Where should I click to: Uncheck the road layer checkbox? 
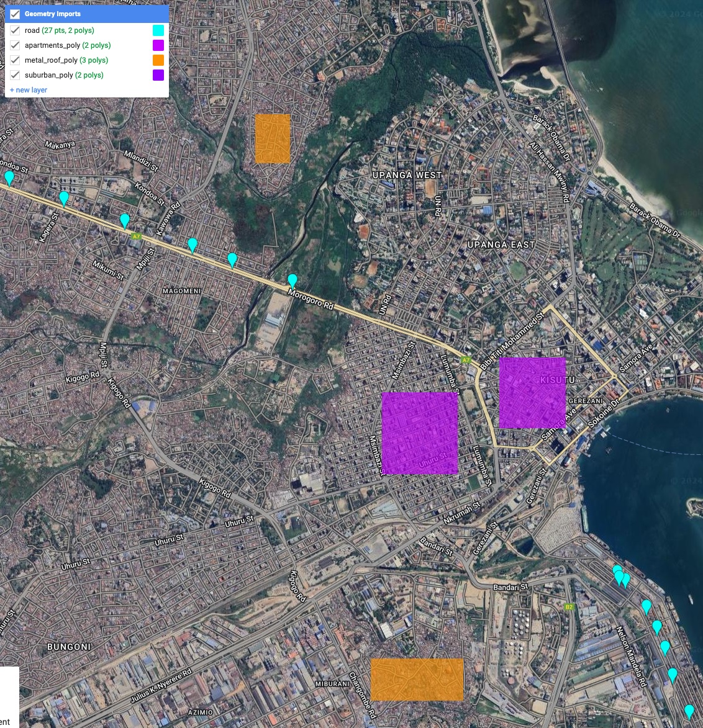[x=15, y=30]
